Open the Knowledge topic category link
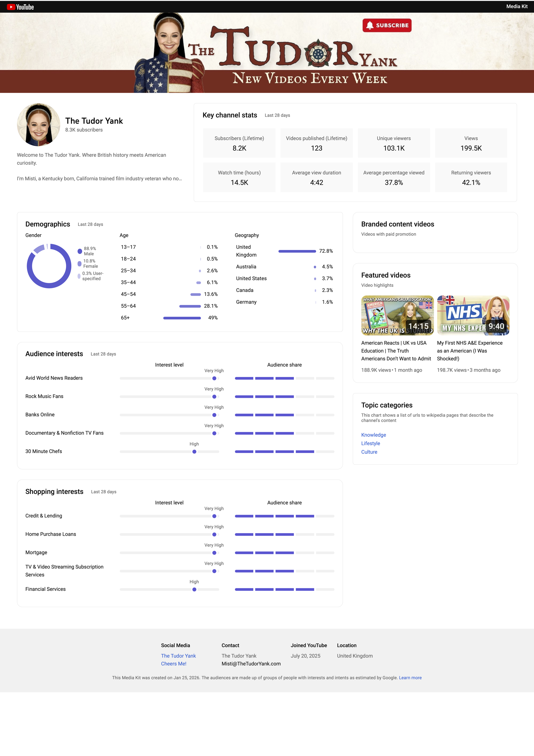This screenshot has height=756, width=534. pos(373,435)
